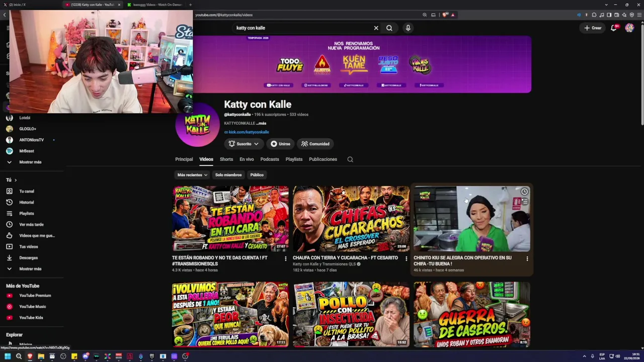
Task: Add Chinito Kiu video to Watch Later
Action: [x=524, y=192]
